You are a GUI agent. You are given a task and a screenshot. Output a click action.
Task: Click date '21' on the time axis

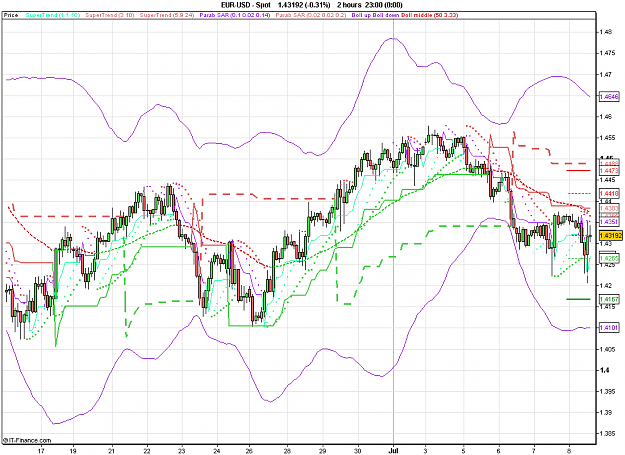click(x=112, y=451)
